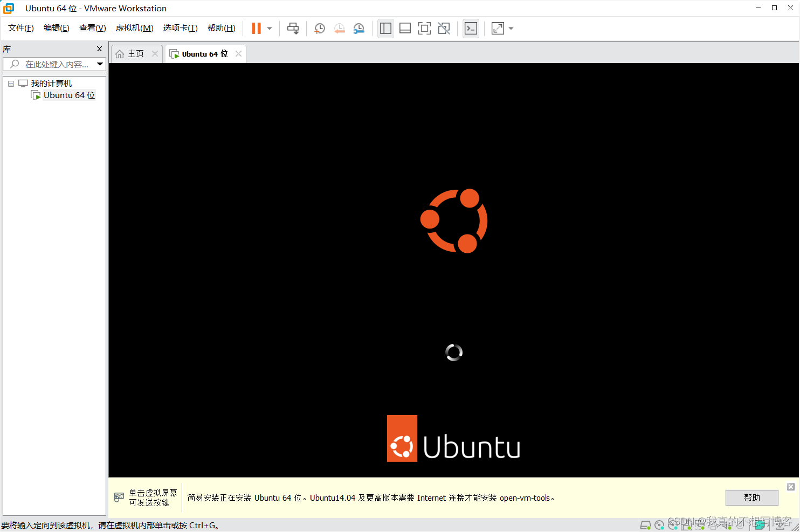Open the virtual machine console view

[471, 28]
